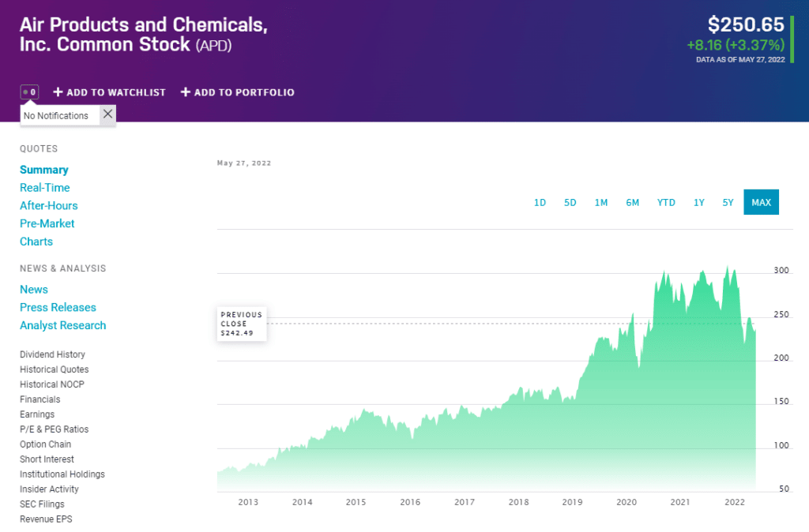Viewport: 809px width, 532px height.
Task: Go to Pre-Market quotes
Action: pos(47,223)
